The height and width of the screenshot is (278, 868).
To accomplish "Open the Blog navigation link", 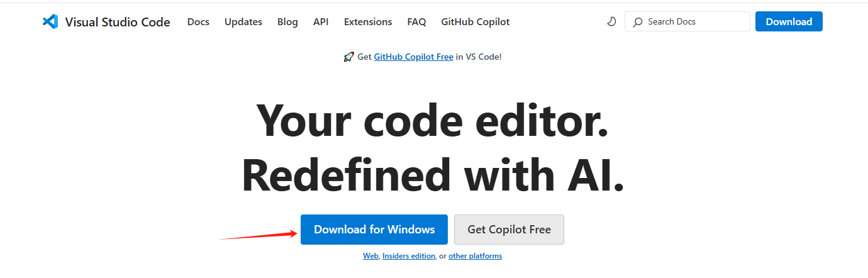I will point(287,22).
